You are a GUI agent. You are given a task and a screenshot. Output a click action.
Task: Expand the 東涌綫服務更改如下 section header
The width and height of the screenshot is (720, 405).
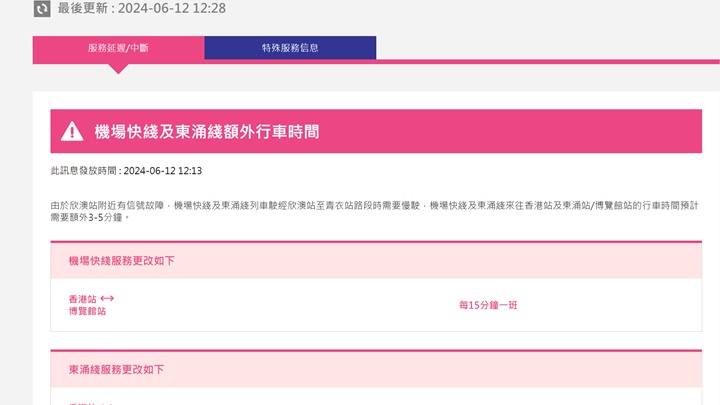[376, 370]
